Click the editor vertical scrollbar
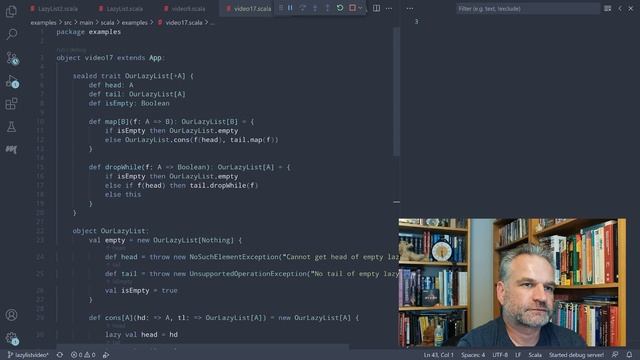This screenshot has width=640, height=360. (396, 92)
